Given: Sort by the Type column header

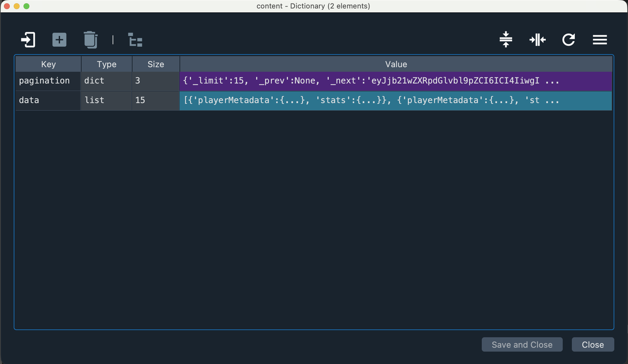Looking at the screenshot, I should (106, 64).
